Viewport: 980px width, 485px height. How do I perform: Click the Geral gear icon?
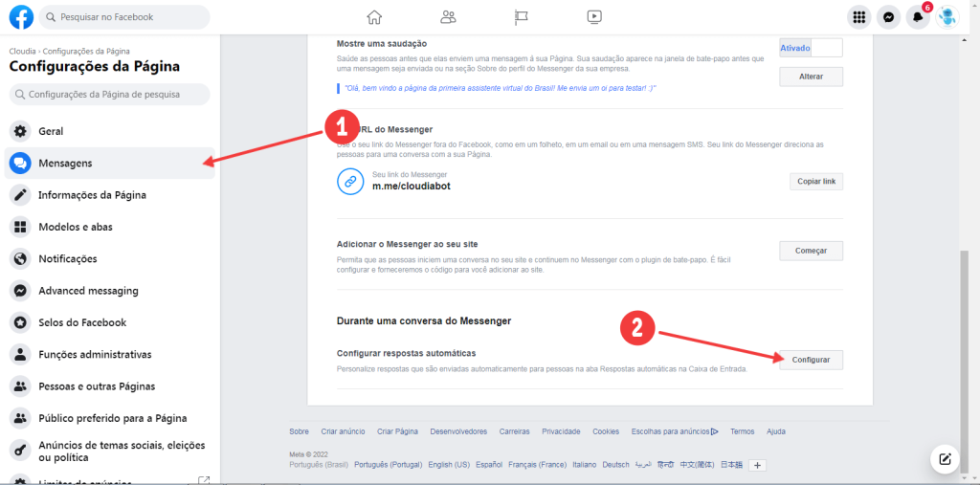point(21,131)
